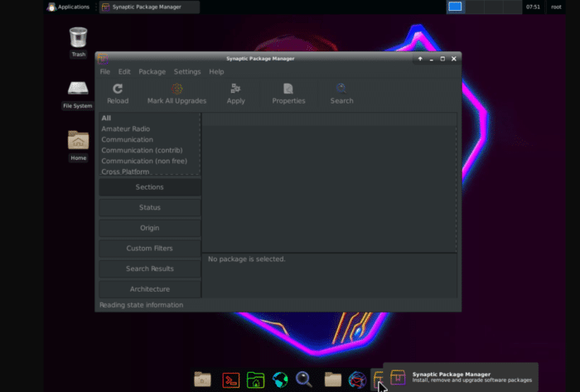Select the active workspace in the switcher

(455, 7)
